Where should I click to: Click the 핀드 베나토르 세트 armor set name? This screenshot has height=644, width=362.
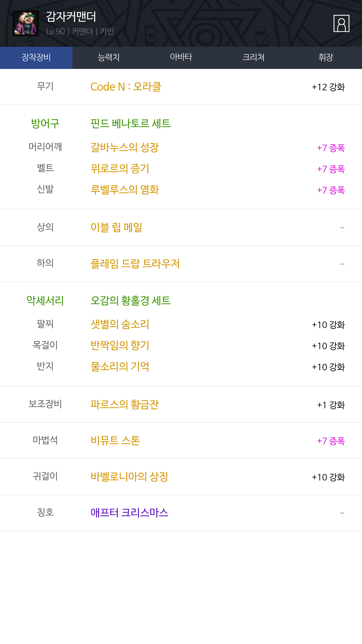tap(130, 124)
